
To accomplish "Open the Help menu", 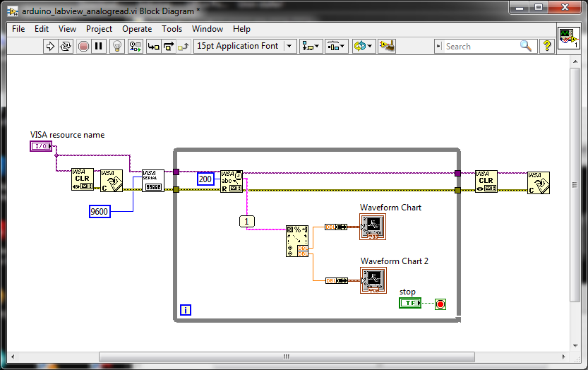I will pos(241,29).
